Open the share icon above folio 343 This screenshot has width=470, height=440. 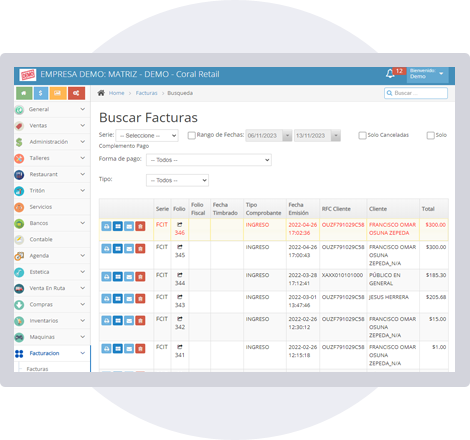tap(180, 297)
